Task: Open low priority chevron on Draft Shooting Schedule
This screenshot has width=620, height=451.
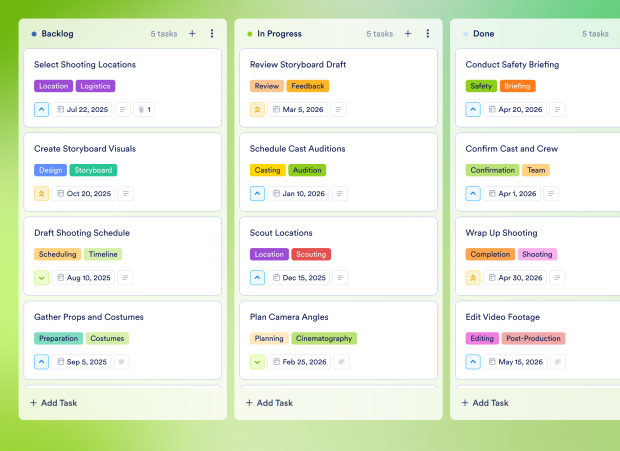Action: tap(41, 278)
